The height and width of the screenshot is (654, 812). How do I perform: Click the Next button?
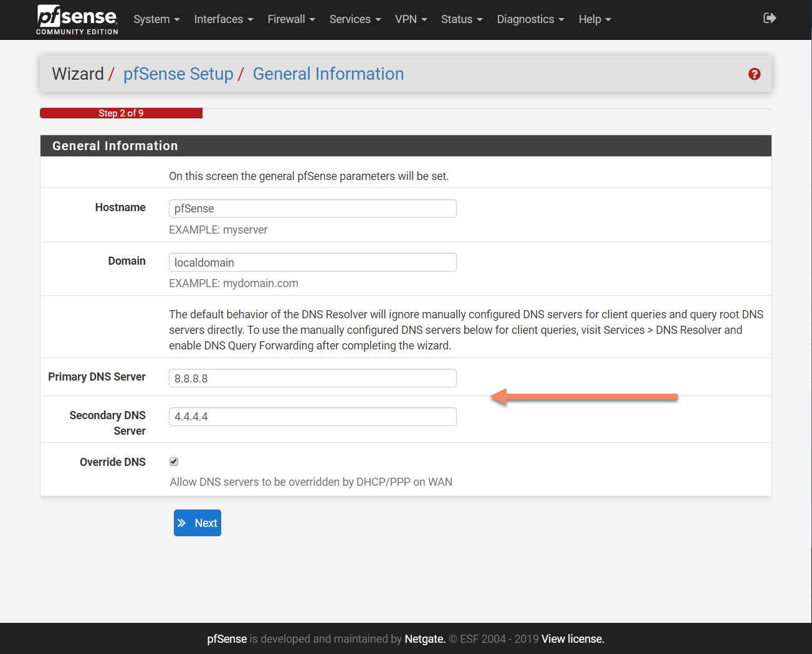pos(198,523)
